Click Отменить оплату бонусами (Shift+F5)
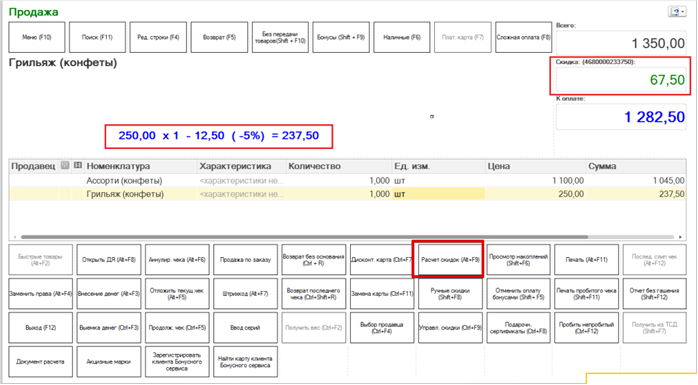698x385 pixels. pyautogui.click(x=518, y=294)
